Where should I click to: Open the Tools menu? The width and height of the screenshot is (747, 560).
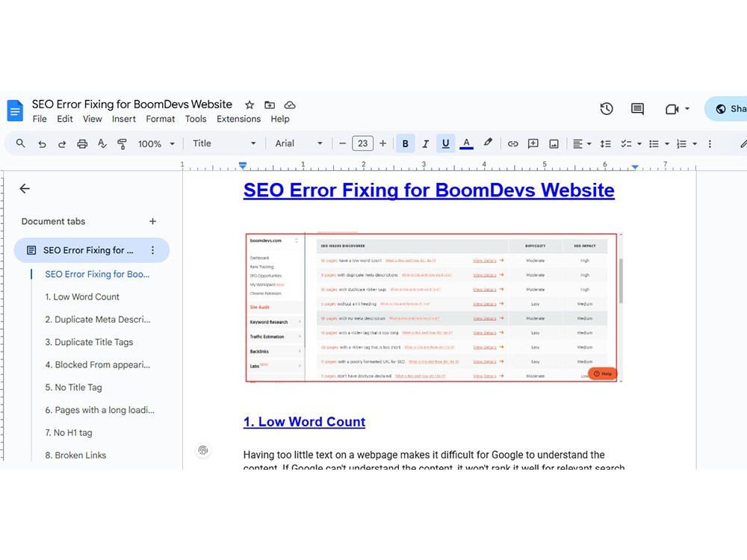pyautogui.click(x=196, y=119)
